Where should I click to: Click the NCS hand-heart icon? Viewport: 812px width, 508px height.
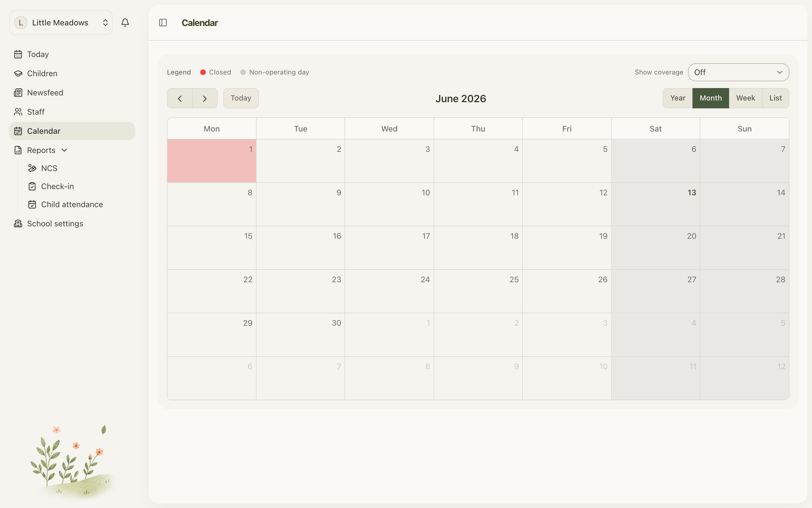coord(32,168)
